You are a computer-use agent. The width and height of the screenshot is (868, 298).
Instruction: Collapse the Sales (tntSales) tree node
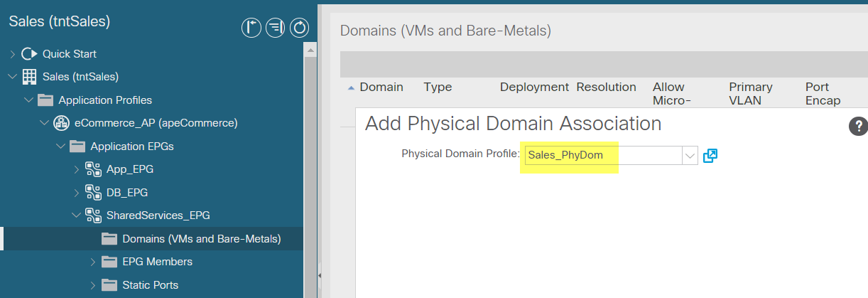12,76
